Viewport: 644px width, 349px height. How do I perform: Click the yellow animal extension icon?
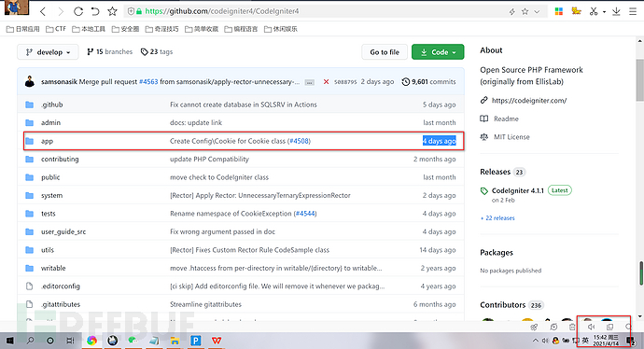coord(576,11)
